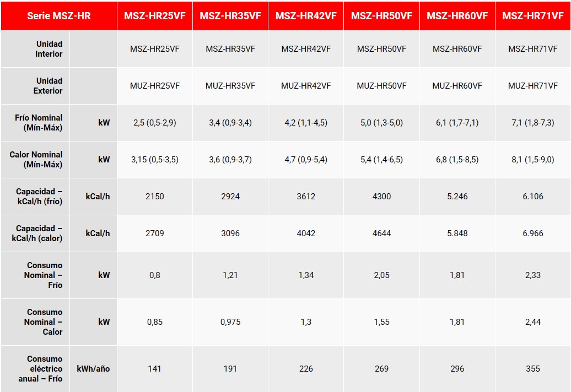Click the value 8,1 (1,5-9,0)

point(533,160)
